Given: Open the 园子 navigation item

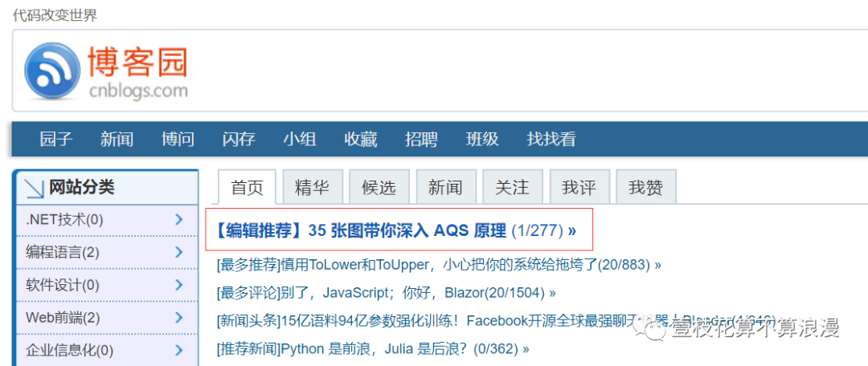Looking at the screenshot, I should (56, 139).
